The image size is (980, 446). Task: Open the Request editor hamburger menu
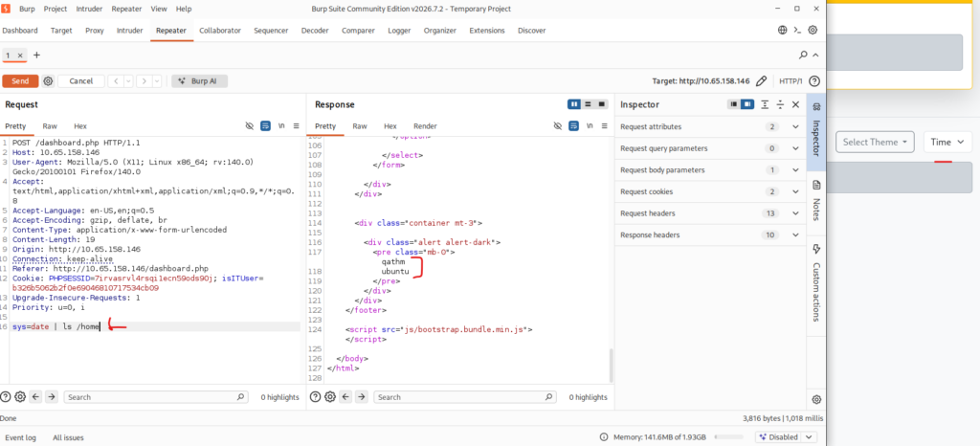297,126
